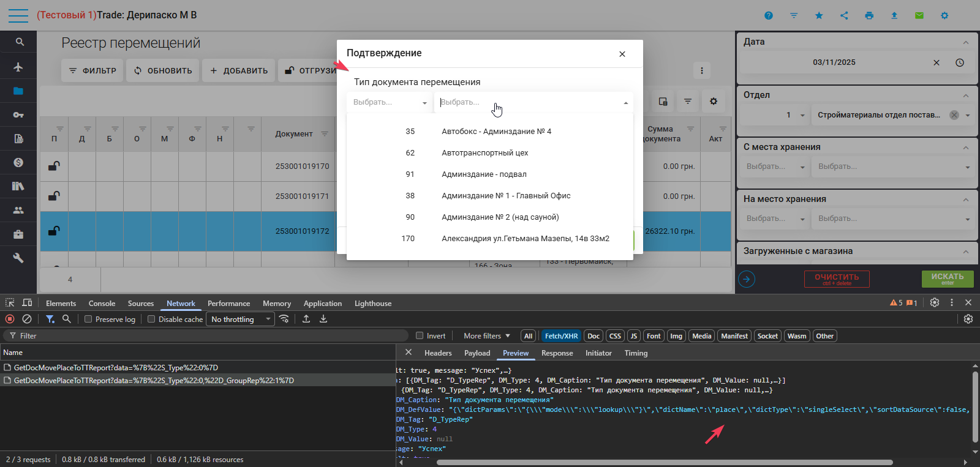Click the green ИСКАТЬ search button
980x467 pixels.
(948, 279)
